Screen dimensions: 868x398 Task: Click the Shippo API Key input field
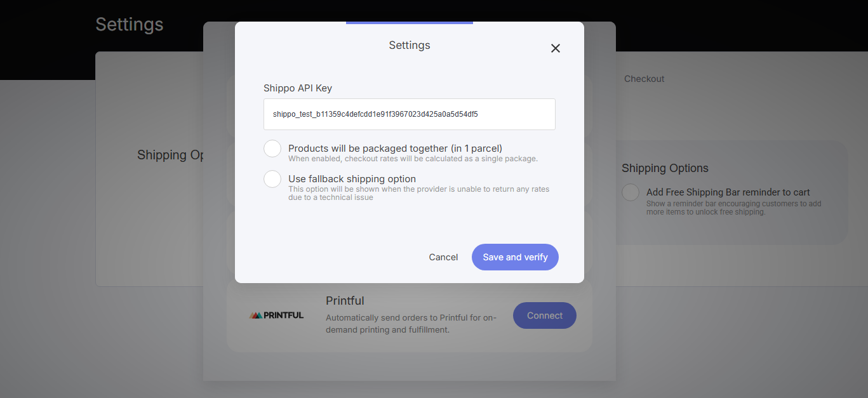410,114
